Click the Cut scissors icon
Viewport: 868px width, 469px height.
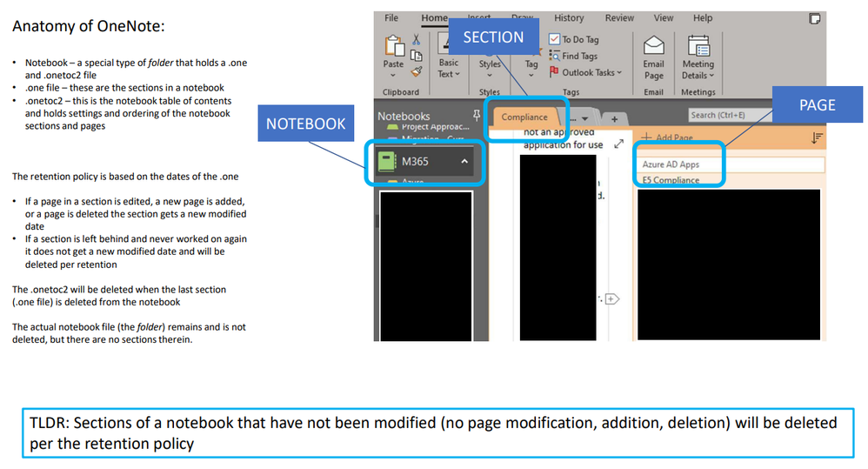click(417, 40)
